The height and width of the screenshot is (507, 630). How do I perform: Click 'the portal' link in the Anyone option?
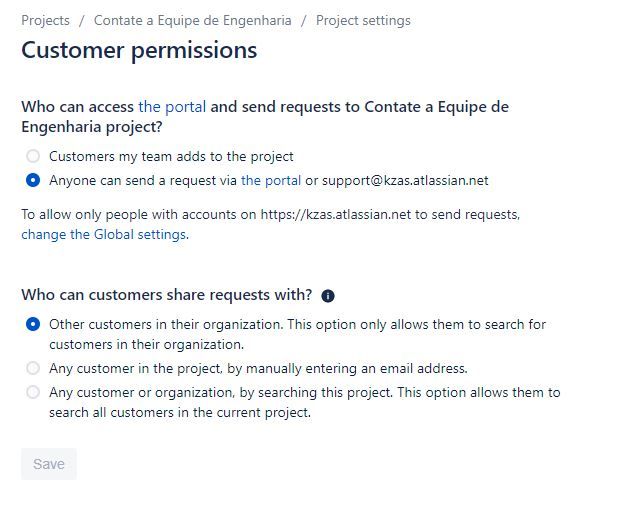tap(271, 180)
